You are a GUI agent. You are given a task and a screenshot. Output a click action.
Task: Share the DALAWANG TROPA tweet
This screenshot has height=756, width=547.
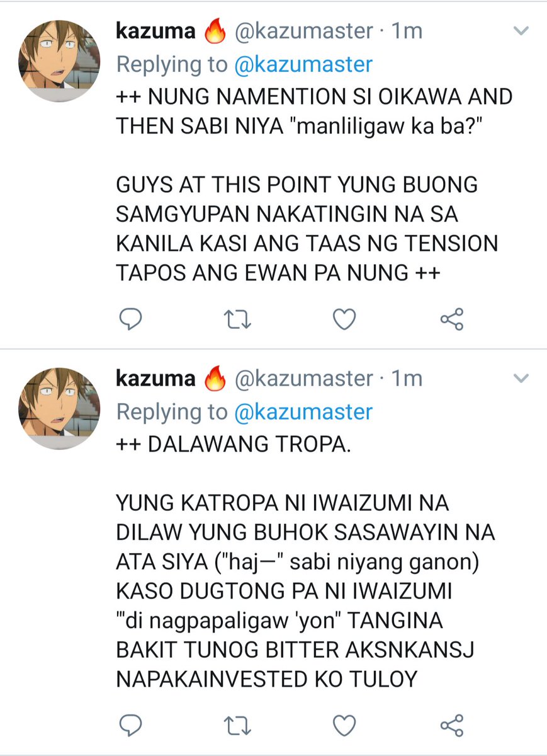[451, 725]
